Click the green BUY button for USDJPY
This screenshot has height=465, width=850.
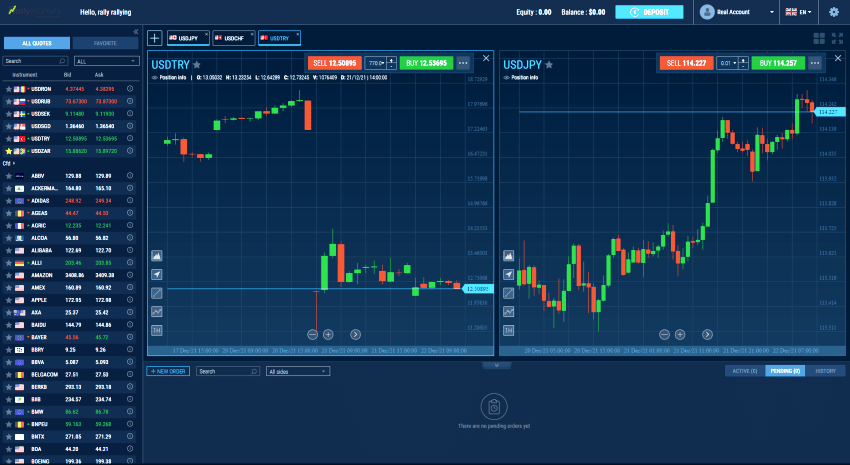(780, 62)
